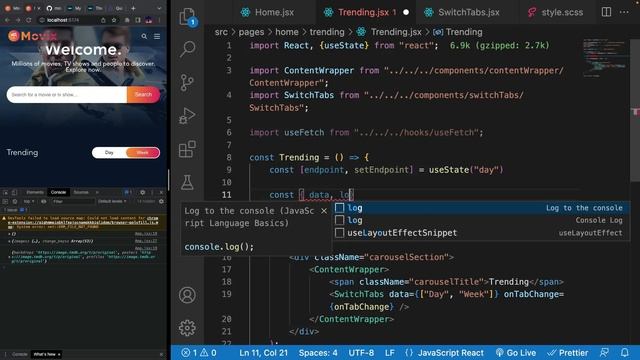Click the pages breadcrumb segment
Screen dimensions: 640x360
tap(251, 32)
